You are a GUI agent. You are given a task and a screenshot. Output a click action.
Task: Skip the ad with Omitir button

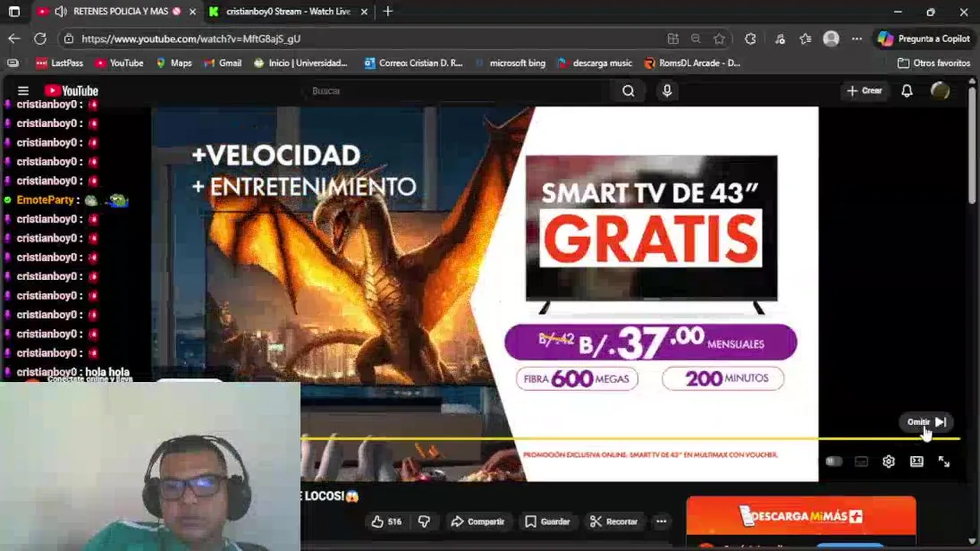(x=926, y=422)
